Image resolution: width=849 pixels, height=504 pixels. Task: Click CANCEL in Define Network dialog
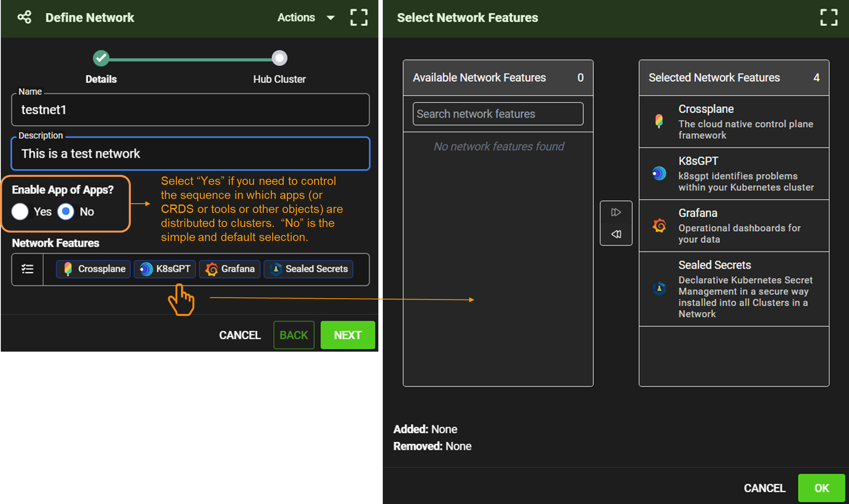pos(240,335)
